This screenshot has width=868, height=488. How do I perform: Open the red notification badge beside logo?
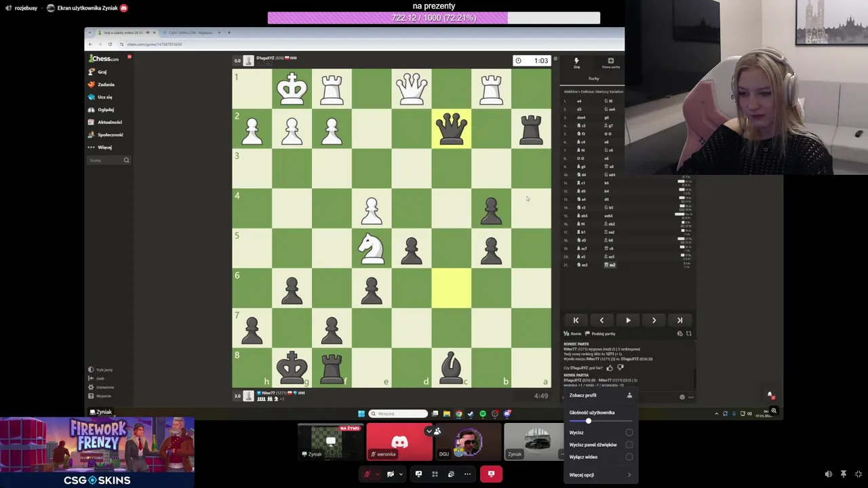(x=129, y=56)
